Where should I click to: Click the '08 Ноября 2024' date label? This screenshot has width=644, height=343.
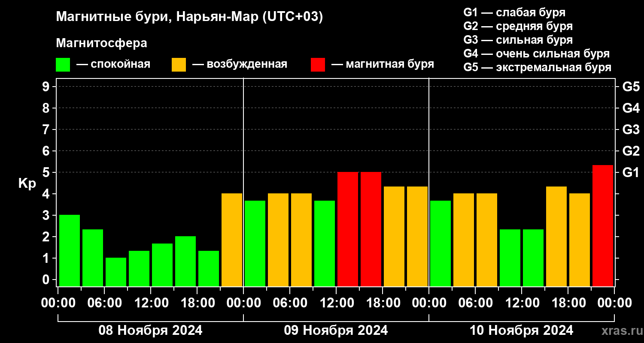[x=150, y=330]
